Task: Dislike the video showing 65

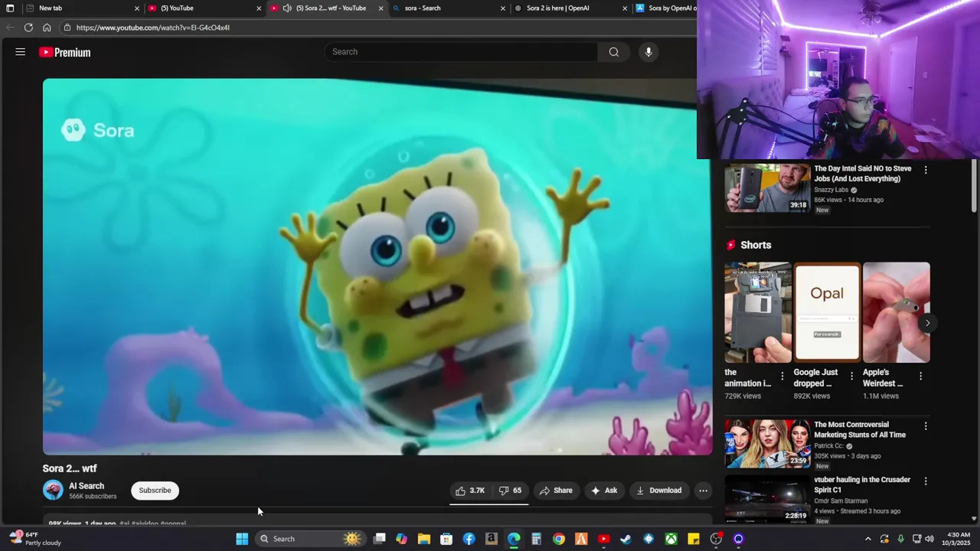Action: click(x=510, y=491)
